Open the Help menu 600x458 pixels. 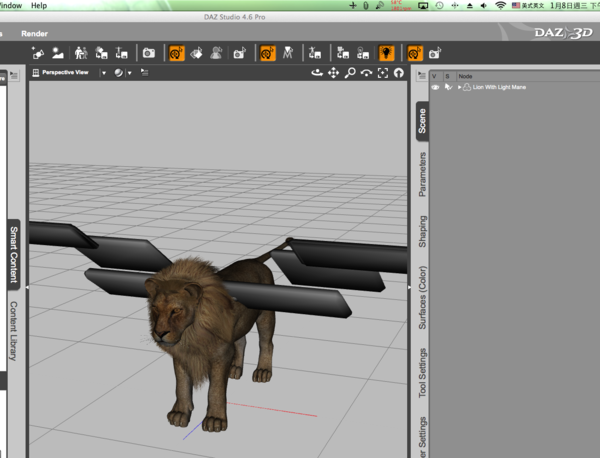39,5
